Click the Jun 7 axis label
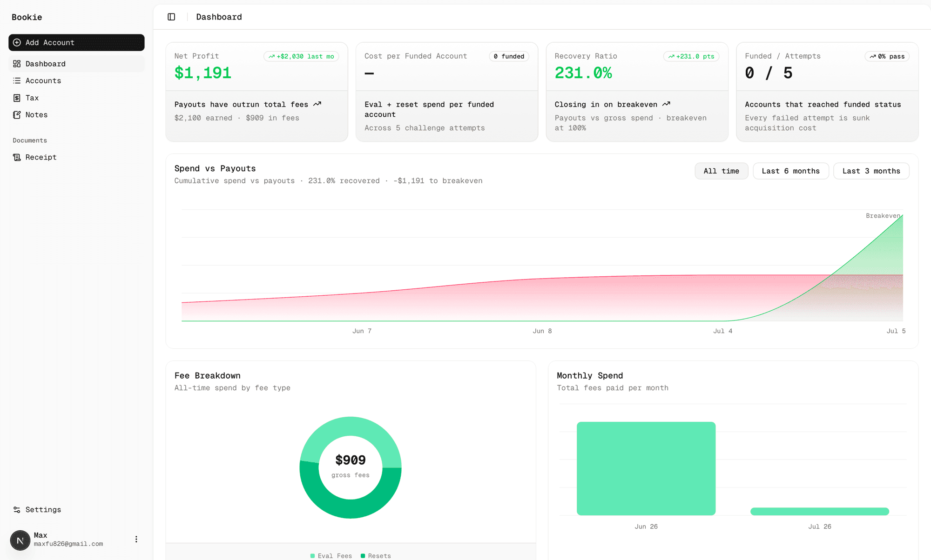This screenshot has width=931, height=560. click(x=362, y=331)
